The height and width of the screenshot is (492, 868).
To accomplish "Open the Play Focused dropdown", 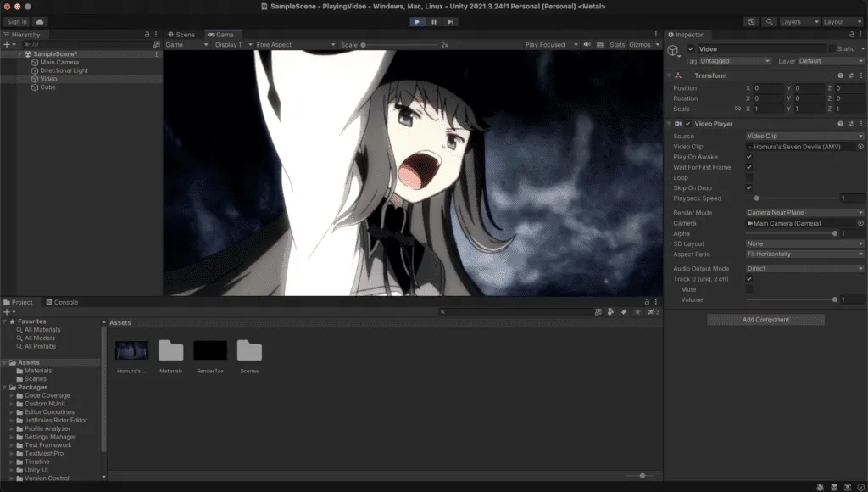I will point(551,44).
